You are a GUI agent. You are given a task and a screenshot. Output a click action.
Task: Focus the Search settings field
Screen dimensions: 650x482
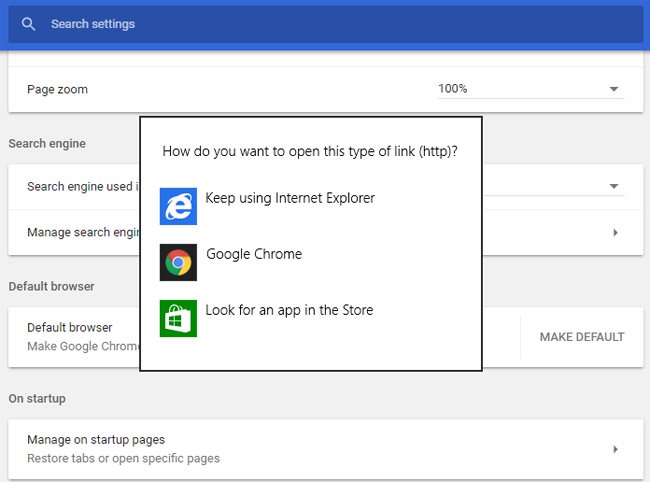326,24
